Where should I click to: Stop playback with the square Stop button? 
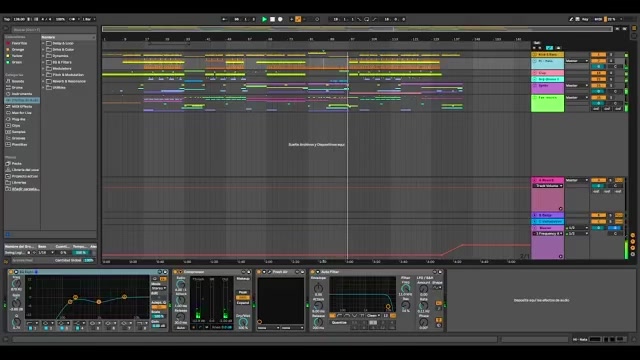(272, 19)
